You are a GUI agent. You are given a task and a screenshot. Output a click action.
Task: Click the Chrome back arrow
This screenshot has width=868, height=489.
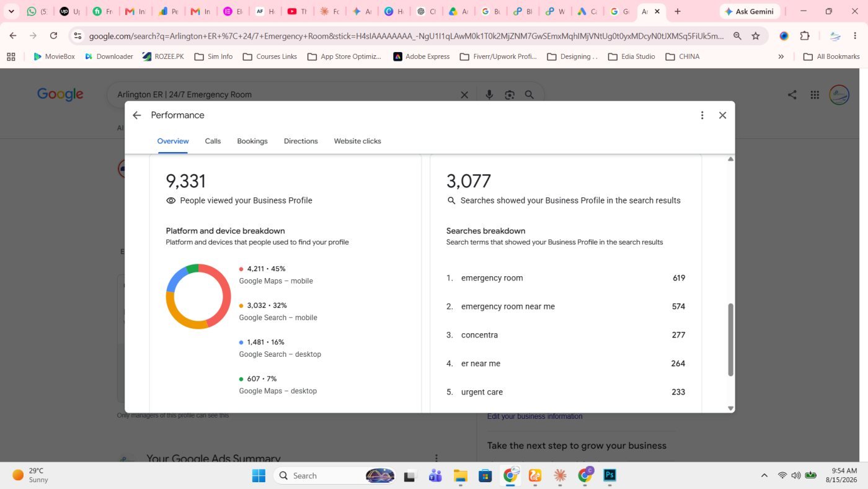(x=13, y=36)
